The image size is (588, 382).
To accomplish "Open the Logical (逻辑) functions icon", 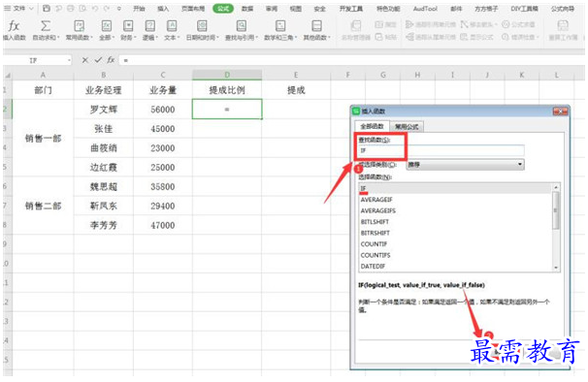I will coord(150,26).
